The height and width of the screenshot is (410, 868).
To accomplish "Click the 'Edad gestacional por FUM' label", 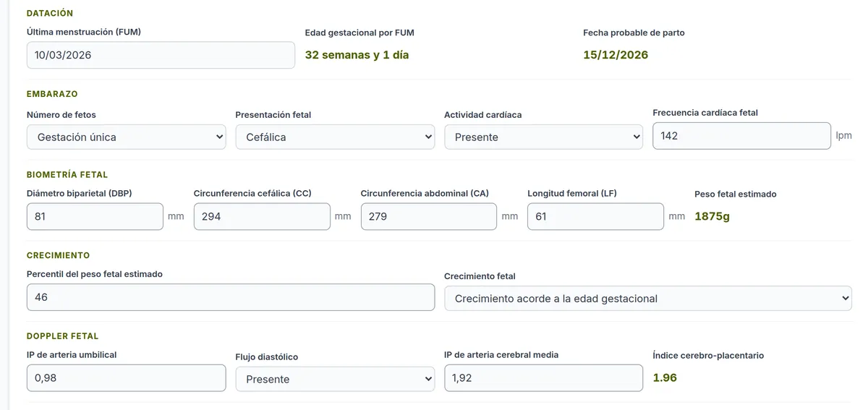I will [x=359, y=33].
